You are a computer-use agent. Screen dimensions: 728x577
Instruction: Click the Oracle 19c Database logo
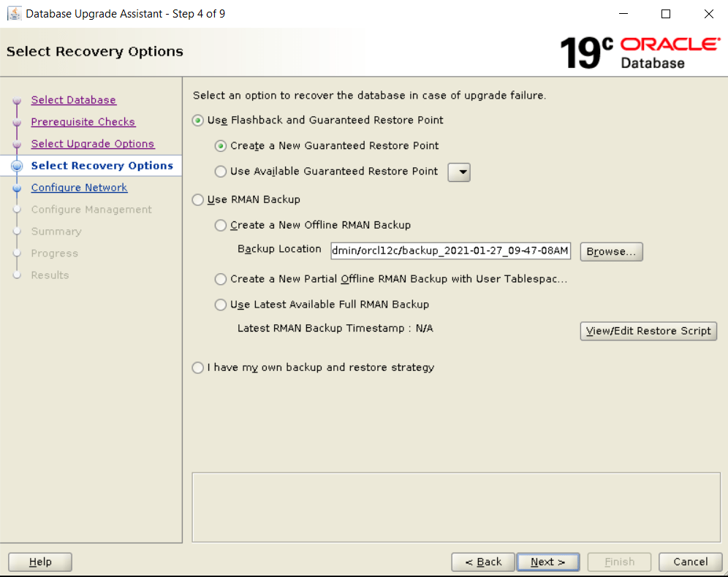(639, 52)
